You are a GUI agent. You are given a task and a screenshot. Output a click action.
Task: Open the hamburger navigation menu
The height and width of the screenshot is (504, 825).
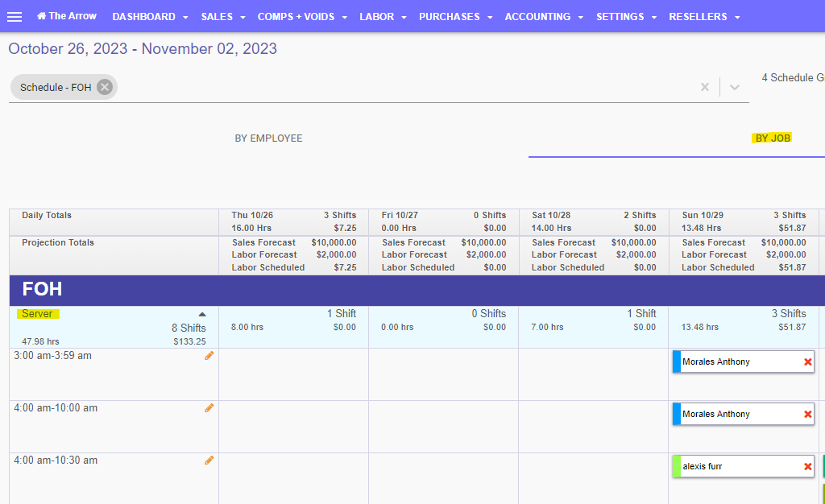tap(15, 16)
